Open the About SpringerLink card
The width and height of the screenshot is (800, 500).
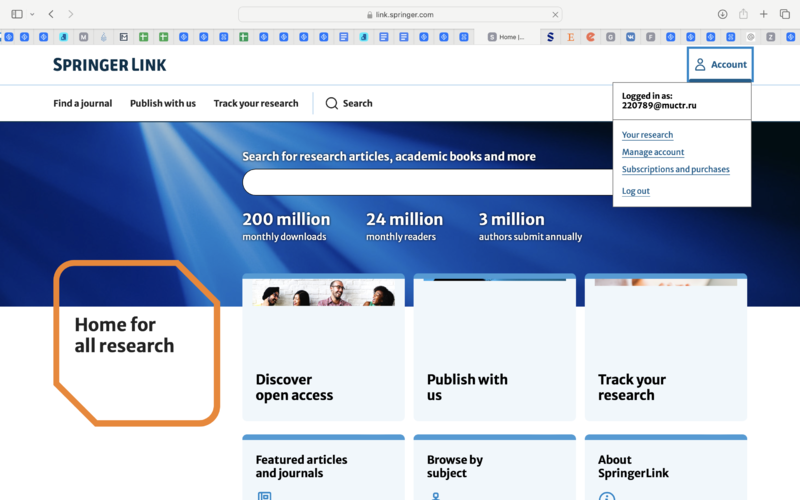point(666,467)
